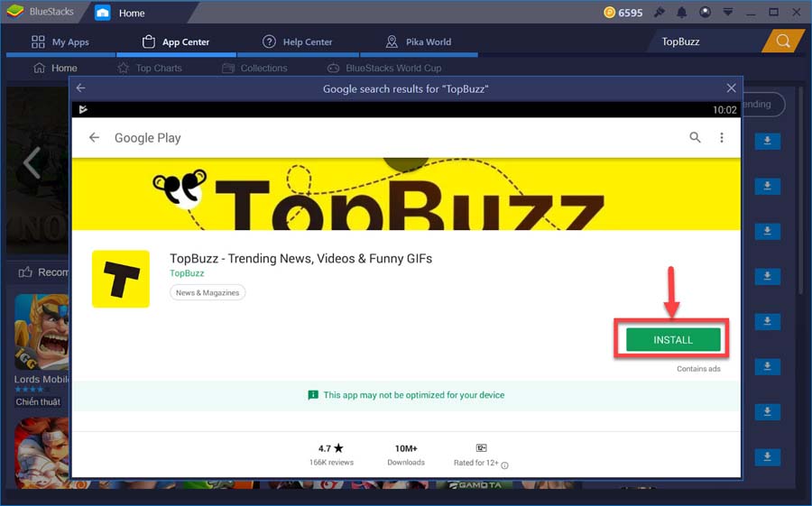Click the Contains ads label
This screenshot has width=812, height=506.
698,369
